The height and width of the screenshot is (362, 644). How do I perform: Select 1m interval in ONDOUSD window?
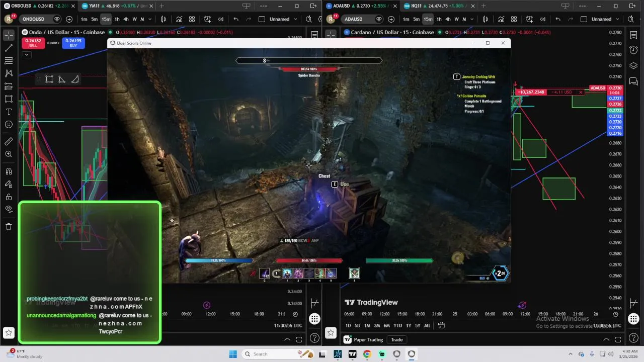coord(84,19)
